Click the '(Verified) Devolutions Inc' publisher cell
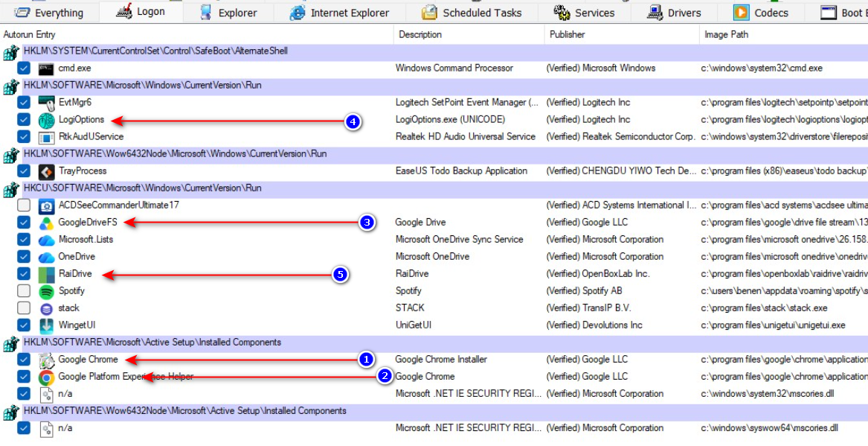The image size is (868, 446). pos(594,325)
